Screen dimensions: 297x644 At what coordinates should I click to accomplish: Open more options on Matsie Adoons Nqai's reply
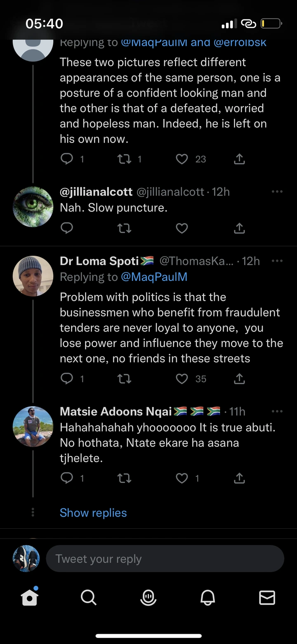(277, 411)
